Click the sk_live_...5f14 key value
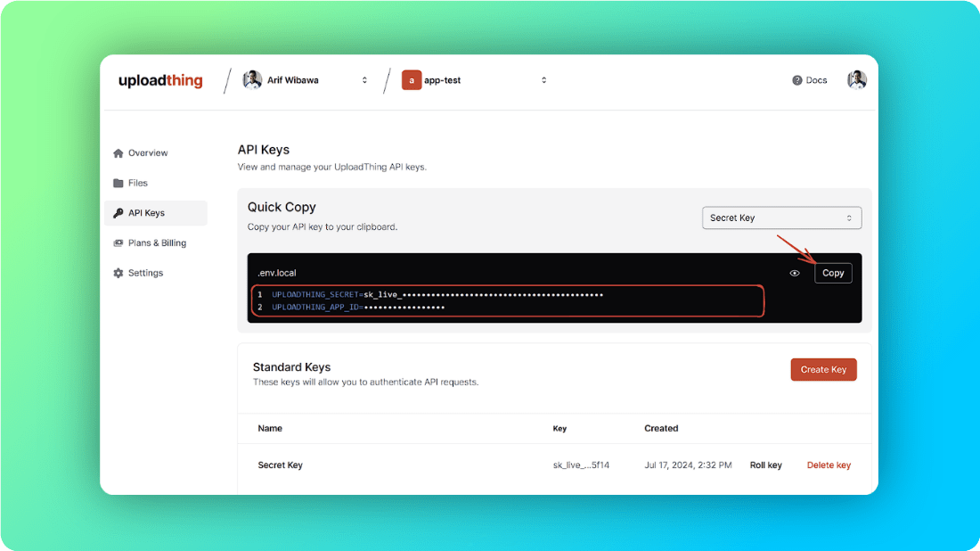 [581, 465]
